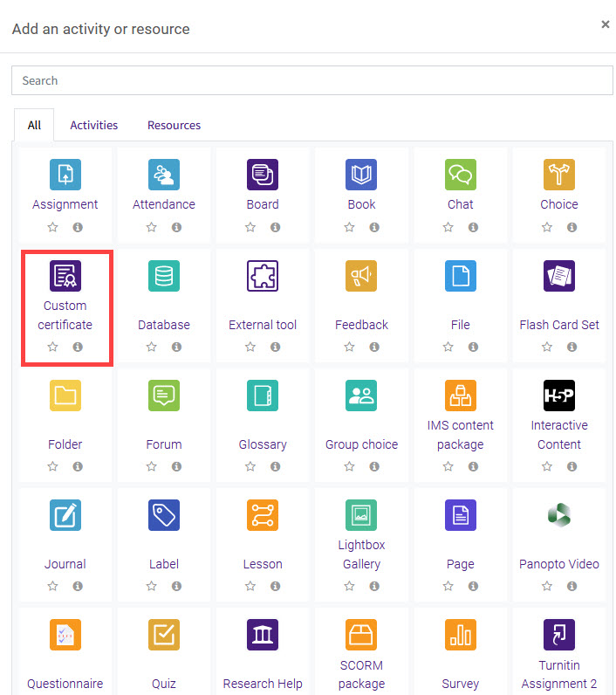Pick the Research Help building icon
Screen dimensions: 616x695
point(263,635)
